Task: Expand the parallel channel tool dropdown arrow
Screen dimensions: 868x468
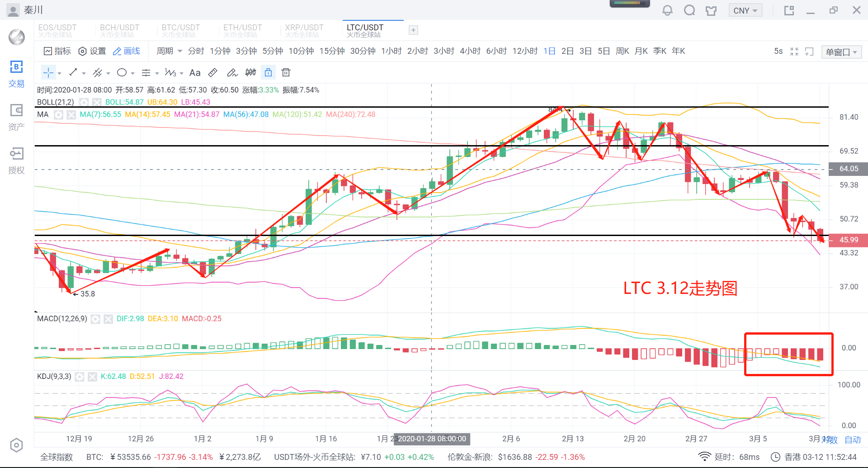Action: (108, 73)
